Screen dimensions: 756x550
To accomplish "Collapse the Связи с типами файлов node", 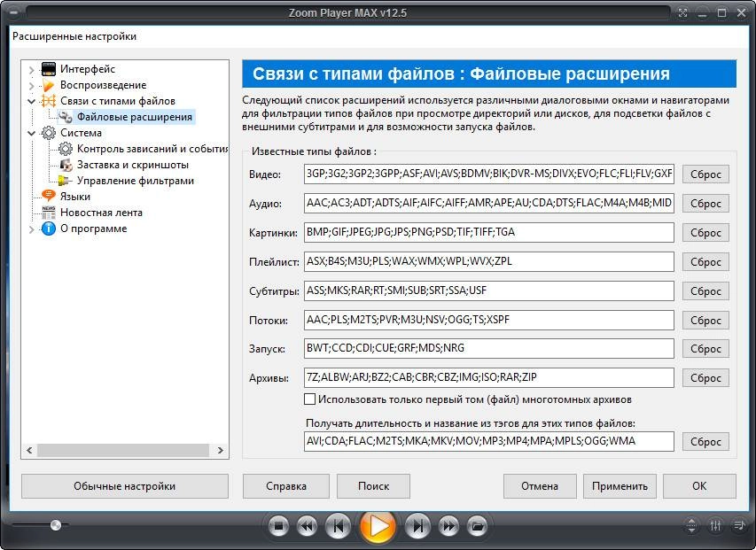I will (x=31, y=101).
